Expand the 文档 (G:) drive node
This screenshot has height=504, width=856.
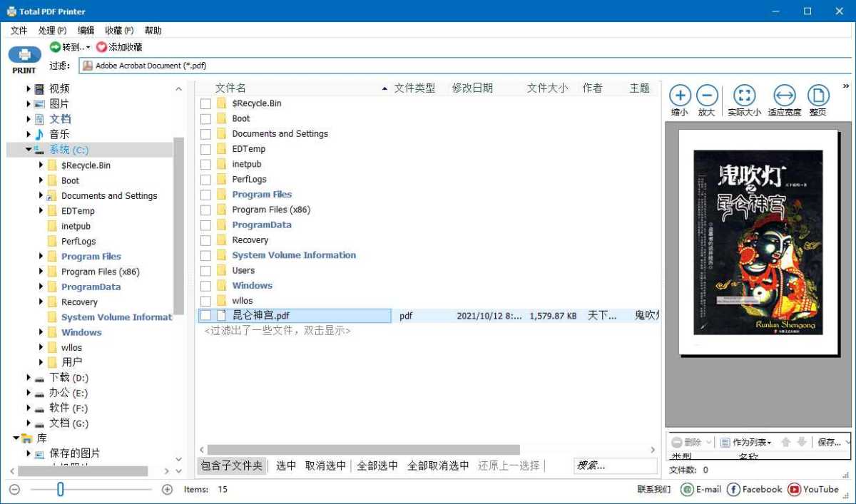(29, 423)
